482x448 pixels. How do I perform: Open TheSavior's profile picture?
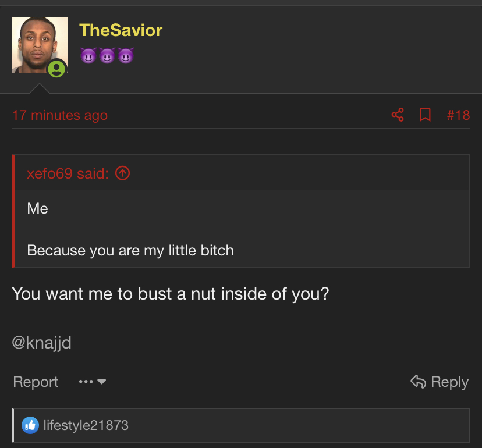point(40,45)
